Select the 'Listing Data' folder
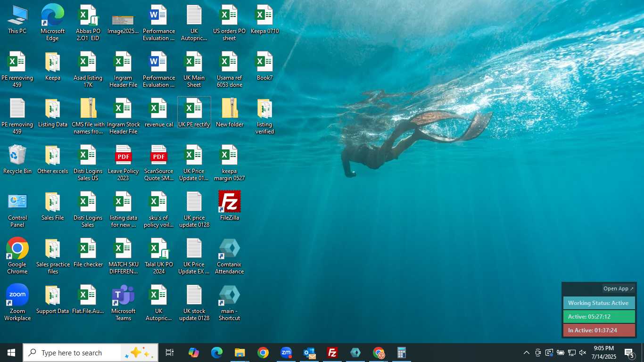 coord(53,113)
